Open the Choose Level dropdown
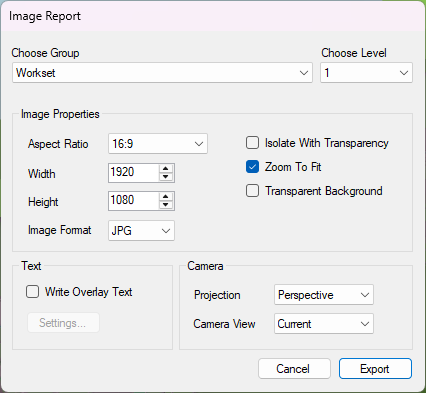This screenshot has width=426, height=393. [366, 73]
